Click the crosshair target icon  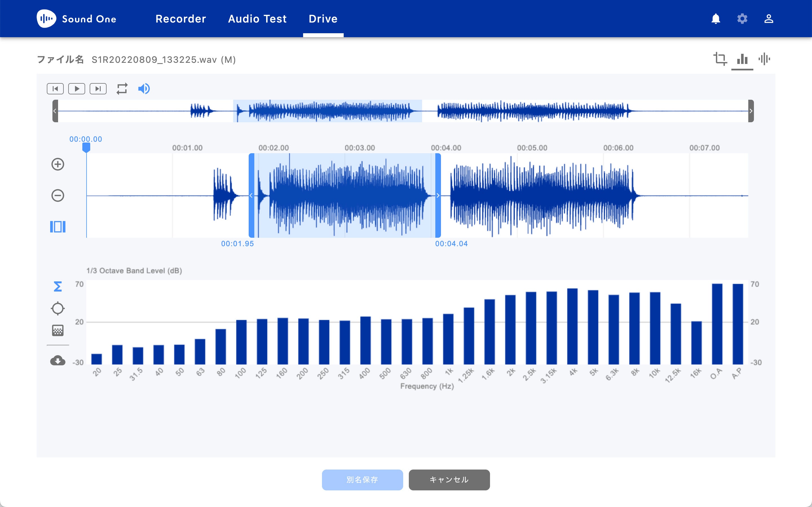[x=58, y=308]
